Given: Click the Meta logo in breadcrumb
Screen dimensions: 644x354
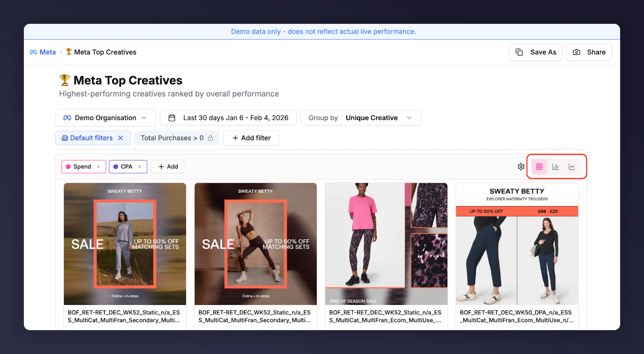Looking at the screenshot, I should point(34,52).
